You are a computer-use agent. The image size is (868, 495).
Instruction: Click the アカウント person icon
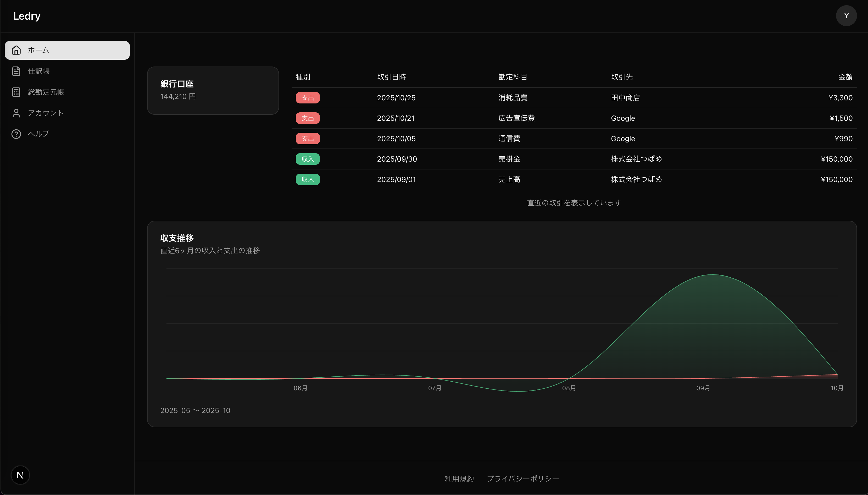point(16,113)
